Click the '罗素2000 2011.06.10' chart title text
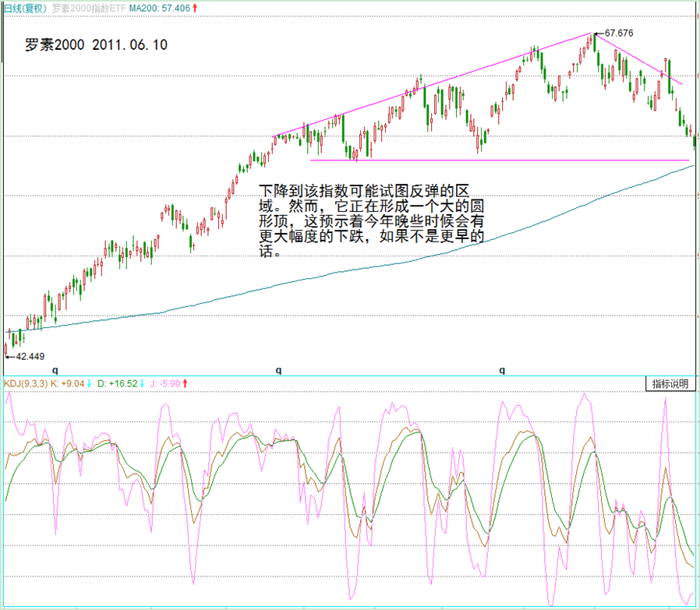Screen dimensions: 700x610 [96, 44]
